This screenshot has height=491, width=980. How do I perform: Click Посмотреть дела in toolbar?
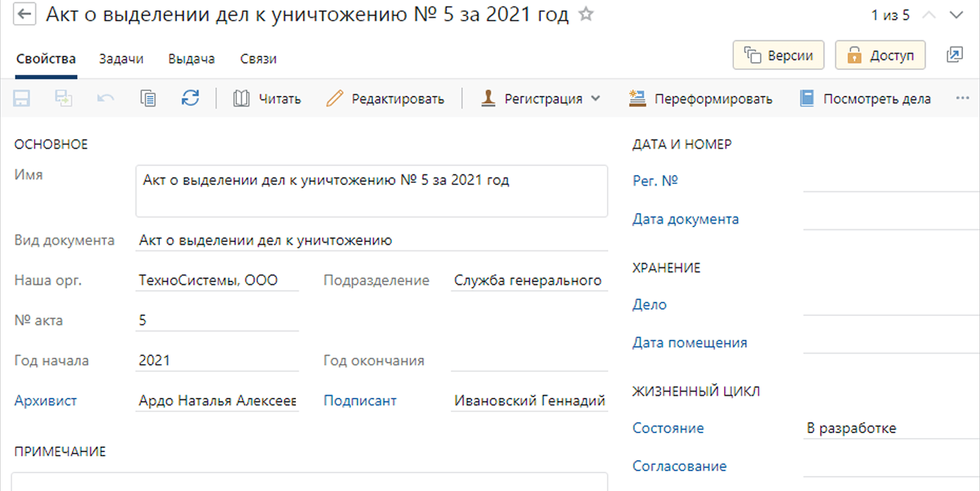tap(866, 99)
